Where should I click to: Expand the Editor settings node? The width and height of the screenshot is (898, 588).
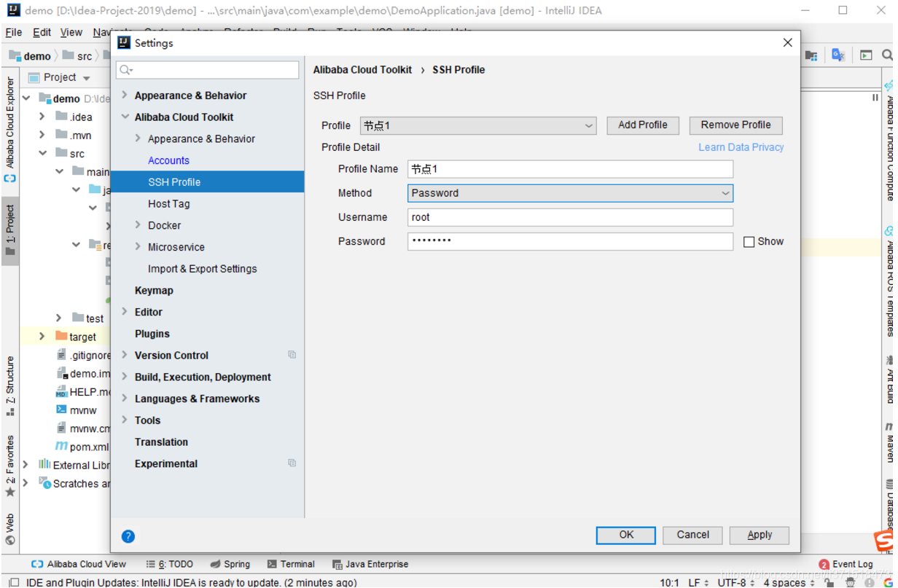125,311
